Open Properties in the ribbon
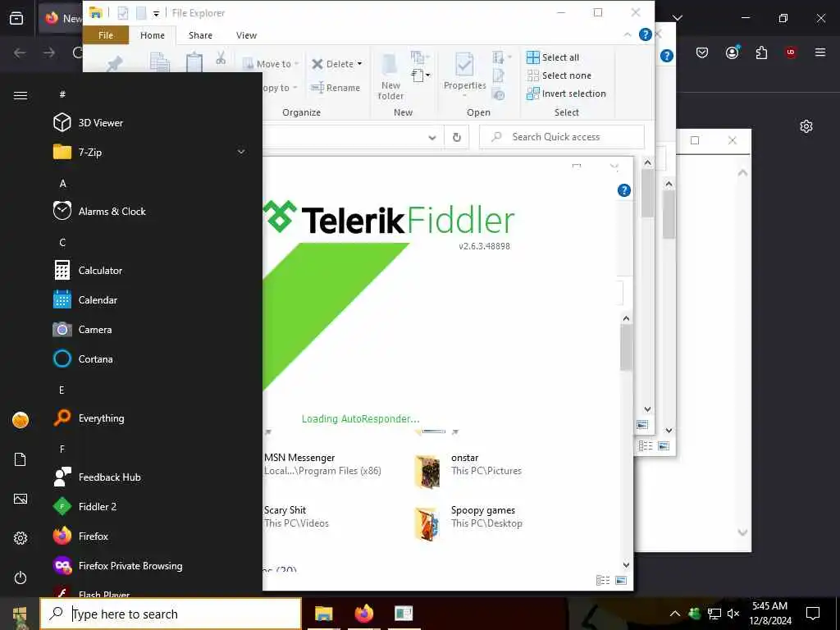 (464, 75)
